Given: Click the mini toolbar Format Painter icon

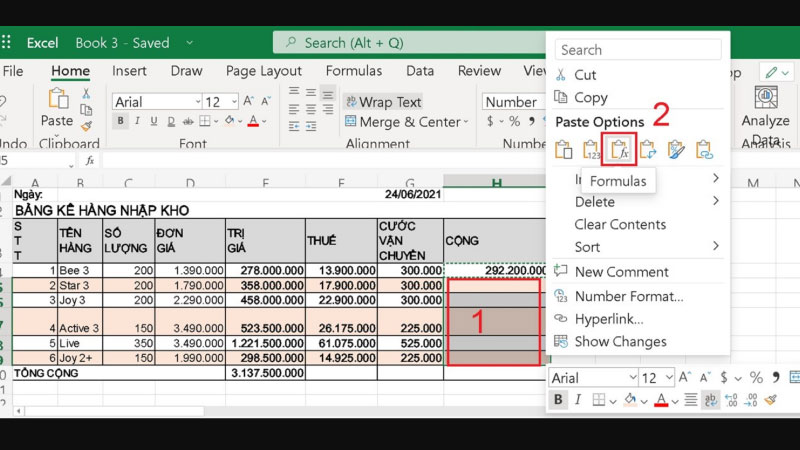Looking at the screenshot, I should click(x=771, y=399).
